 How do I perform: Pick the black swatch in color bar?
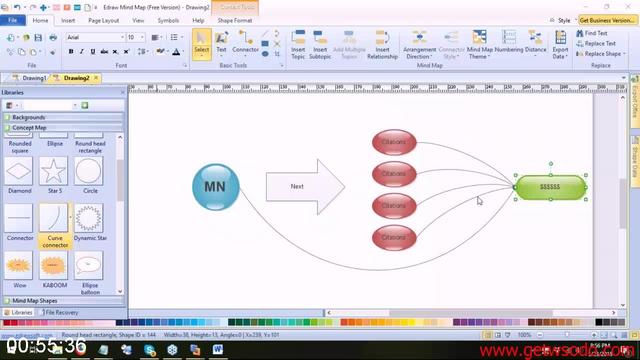click(599, 322)
